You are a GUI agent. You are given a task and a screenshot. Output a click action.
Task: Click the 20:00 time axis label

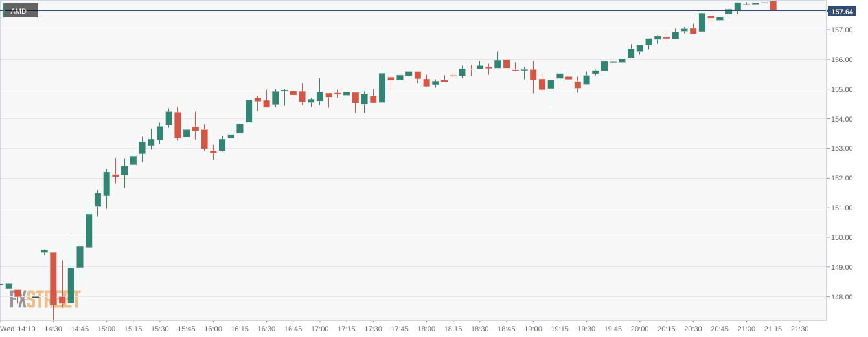coord(639,329)
